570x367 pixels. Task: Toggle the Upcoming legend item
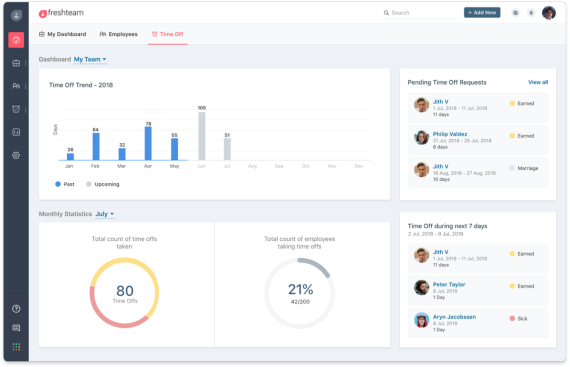[103, 184]
